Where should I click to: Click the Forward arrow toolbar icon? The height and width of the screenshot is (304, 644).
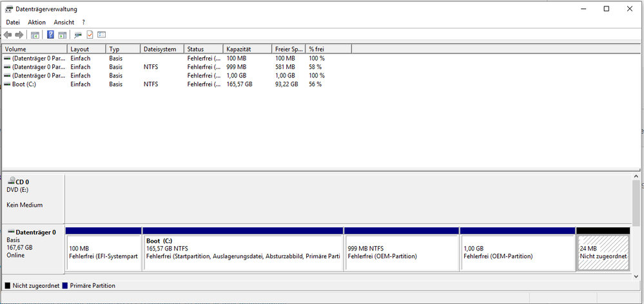click(x=19, y=35)
